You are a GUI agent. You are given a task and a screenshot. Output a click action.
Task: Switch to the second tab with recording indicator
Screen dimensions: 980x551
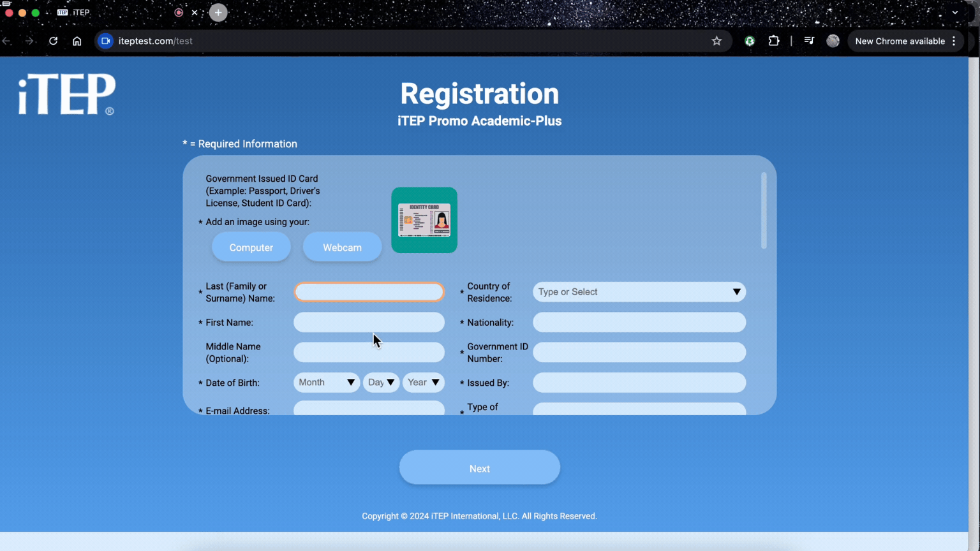pos(179,12)
